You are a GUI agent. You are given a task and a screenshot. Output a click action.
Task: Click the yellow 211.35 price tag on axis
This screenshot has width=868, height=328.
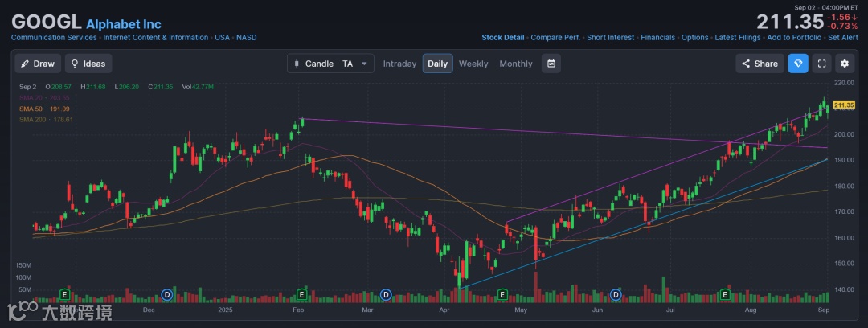click(x=844, y=105)
